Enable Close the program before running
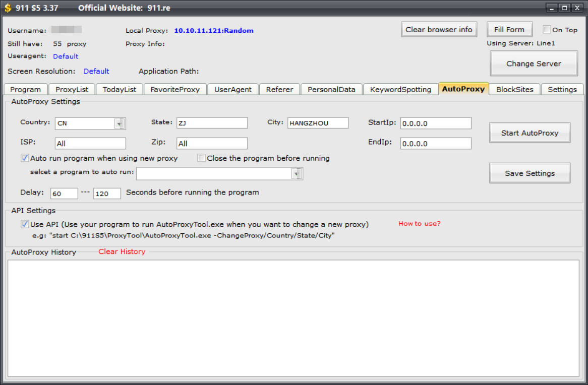This screenshot has height=385, width=588. pos(201,158)
